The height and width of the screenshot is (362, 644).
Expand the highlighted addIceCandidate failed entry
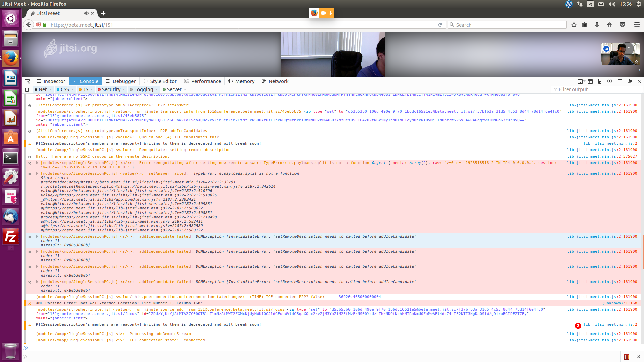[37, 237]
